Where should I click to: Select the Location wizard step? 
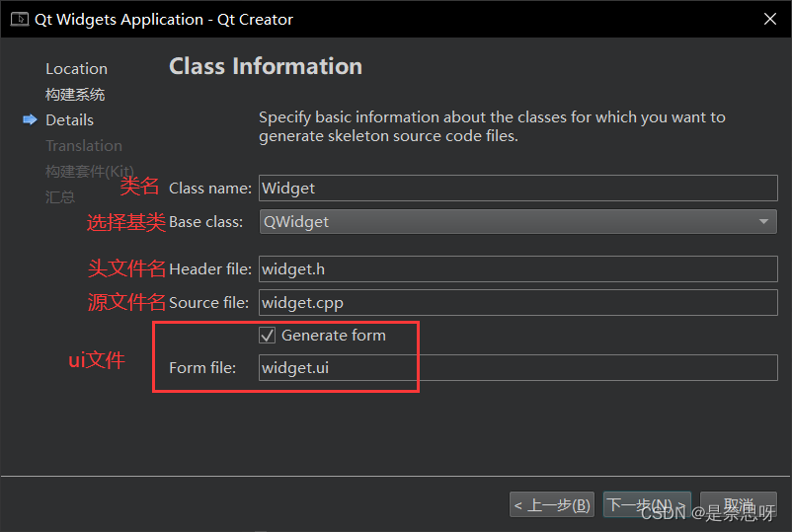pos(76,69)
